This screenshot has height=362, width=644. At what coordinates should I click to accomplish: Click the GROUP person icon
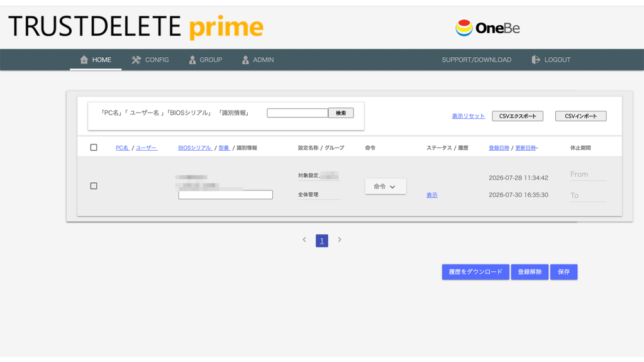point(192,60)
